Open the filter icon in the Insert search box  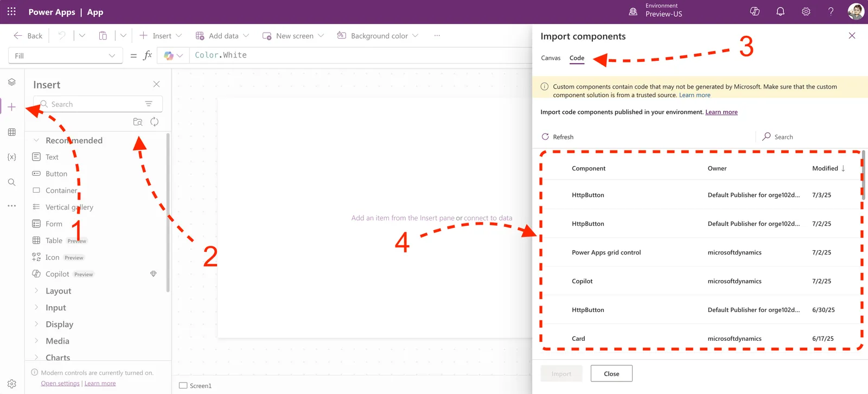(149, 104)
